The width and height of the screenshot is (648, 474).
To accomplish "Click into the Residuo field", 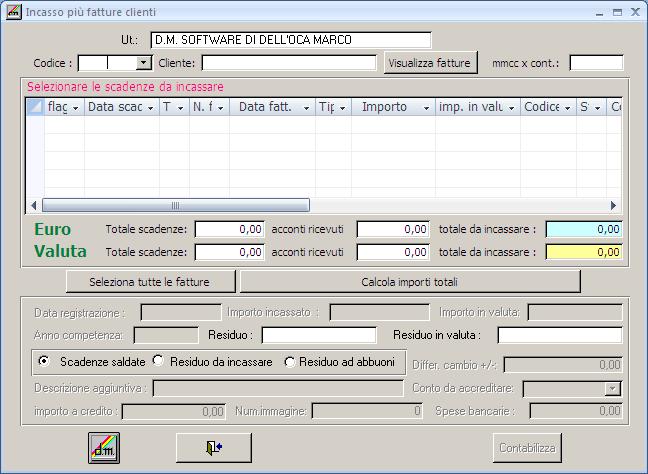I will [x=319, y=335].
